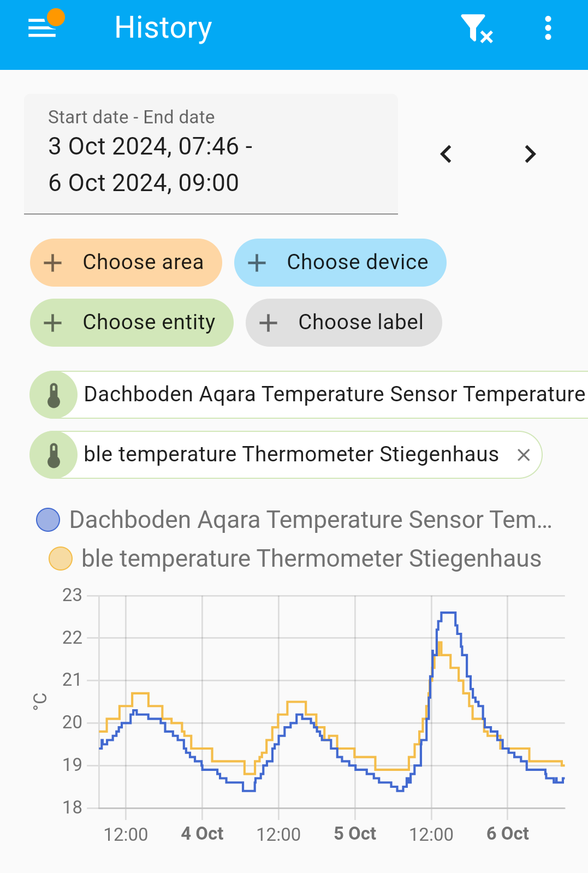This screenshot has width=588, height=873.
Task: Go to next date range arrow
Action: pyautogui.click(x=530, y=154)
